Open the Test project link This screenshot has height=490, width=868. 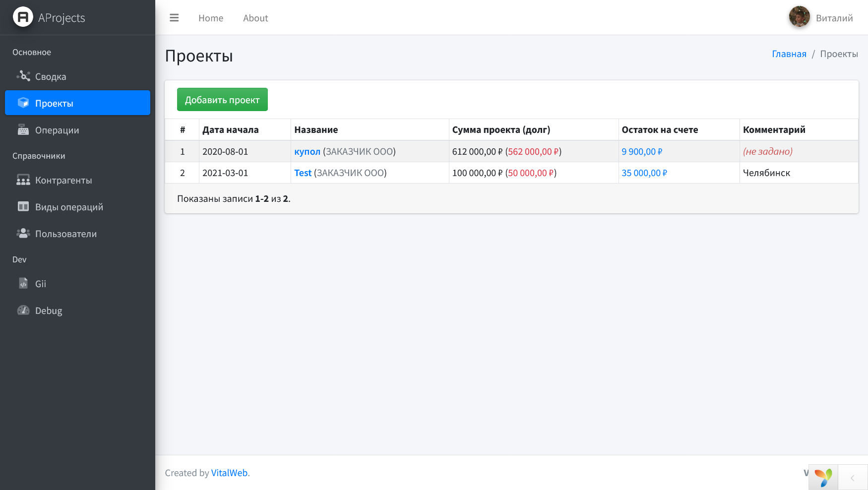[x=303, y=173]
